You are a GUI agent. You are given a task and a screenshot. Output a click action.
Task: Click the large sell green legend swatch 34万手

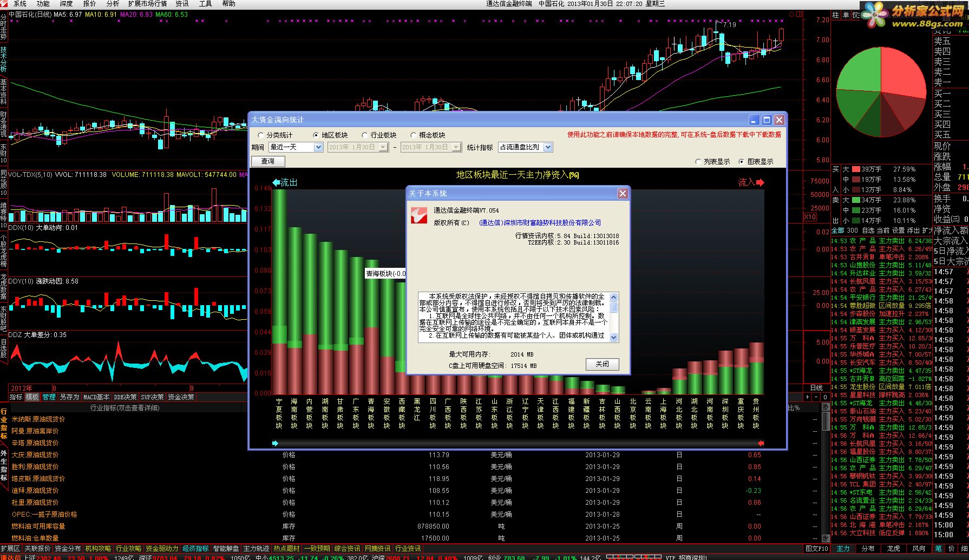[856, 200]
